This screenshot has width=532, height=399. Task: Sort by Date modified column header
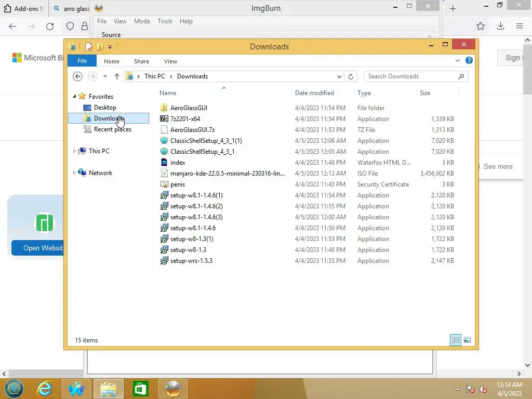(x=314, y=92)
